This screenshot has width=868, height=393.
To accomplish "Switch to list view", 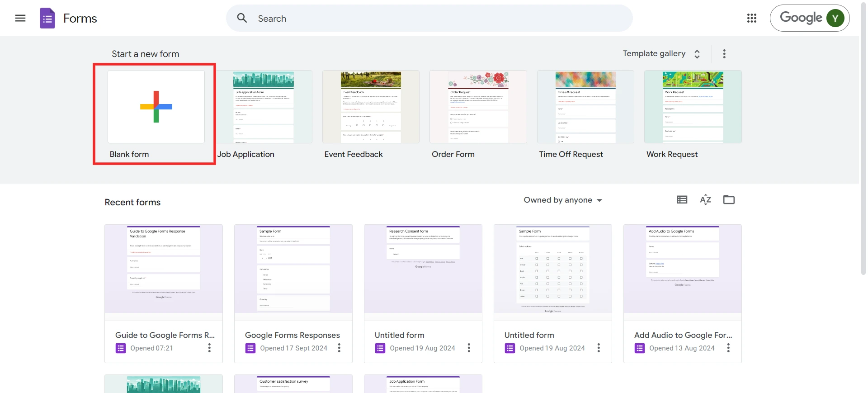I will pos(682,199).
